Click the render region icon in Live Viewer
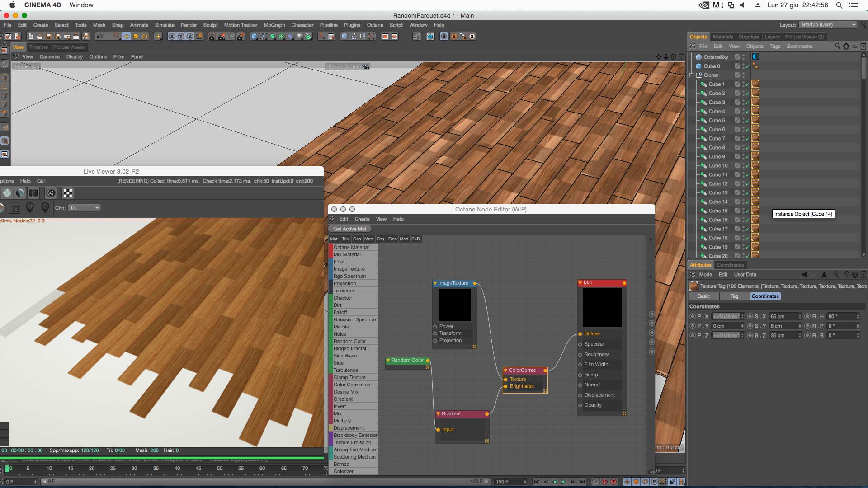Screen dimensions: 868x488 pos(15,208)
